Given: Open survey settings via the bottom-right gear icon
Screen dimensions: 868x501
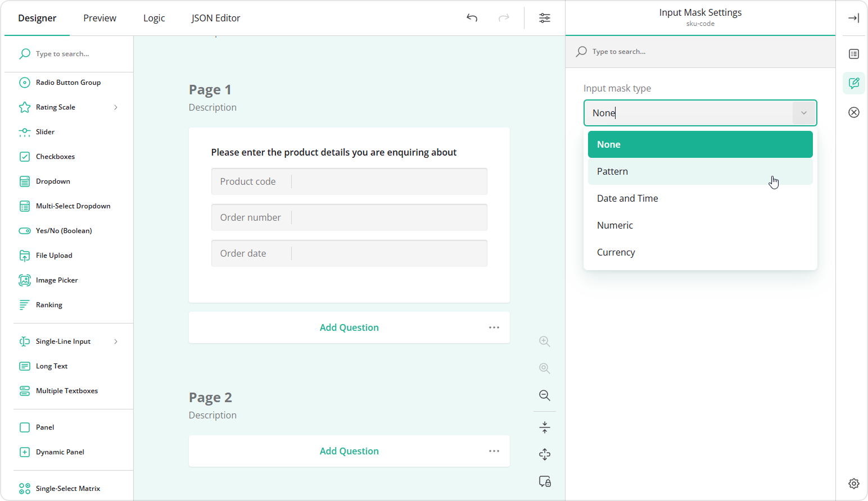Looking at the screenshot, I should pyautogui.click(x=854, y=484).
